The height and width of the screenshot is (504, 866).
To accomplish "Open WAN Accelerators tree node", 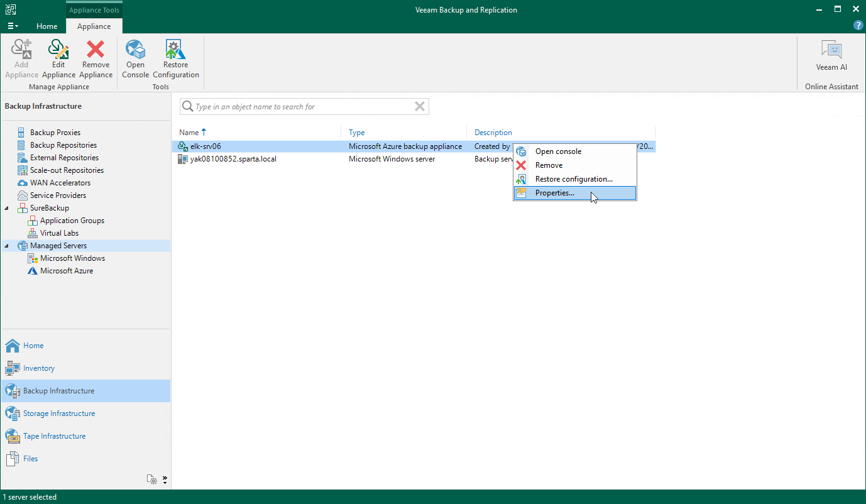I will 60,183.
